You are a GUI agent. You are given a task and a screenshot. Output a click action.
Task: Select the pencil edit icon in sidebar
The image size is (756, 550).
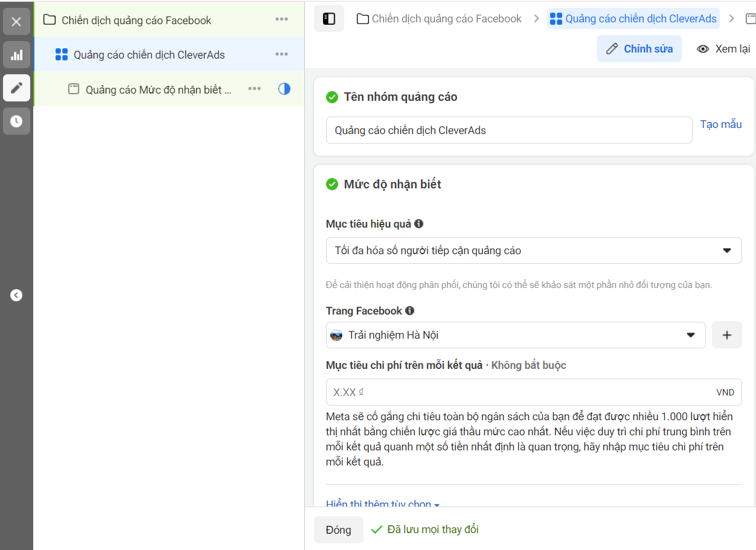pos(16,88)
